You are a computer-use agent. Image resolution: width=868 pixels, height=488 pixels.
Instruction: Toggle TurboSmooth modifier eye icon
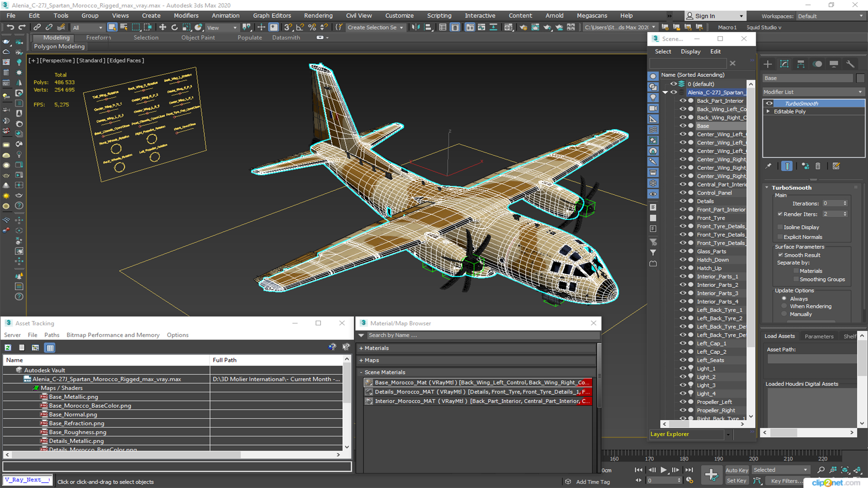click(769, 103)
